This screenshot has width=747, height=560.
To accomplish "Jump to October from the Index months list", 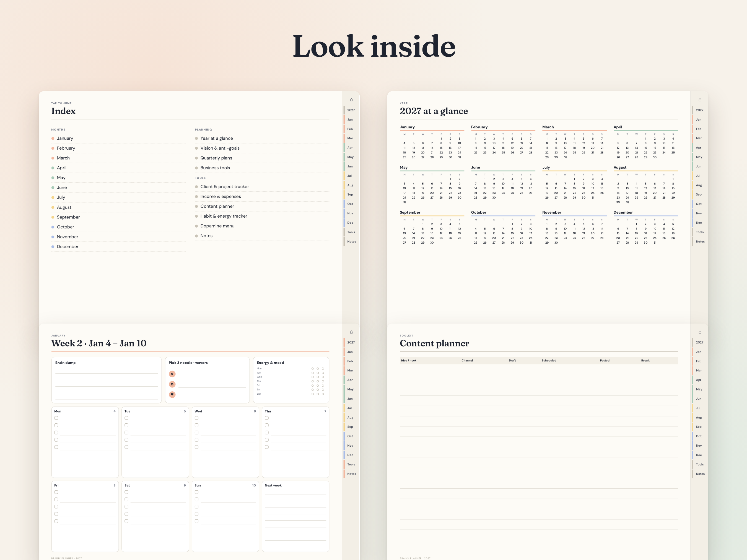I will click(x=118, y=227).
